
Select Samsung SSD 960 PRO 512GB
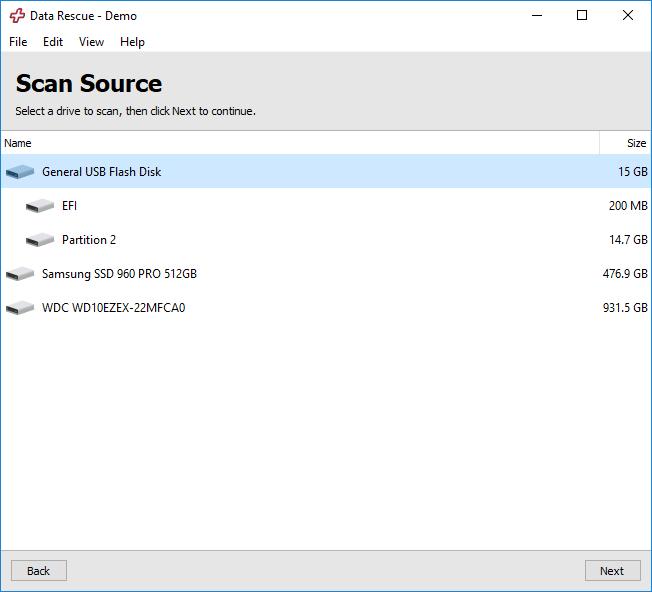119,274
